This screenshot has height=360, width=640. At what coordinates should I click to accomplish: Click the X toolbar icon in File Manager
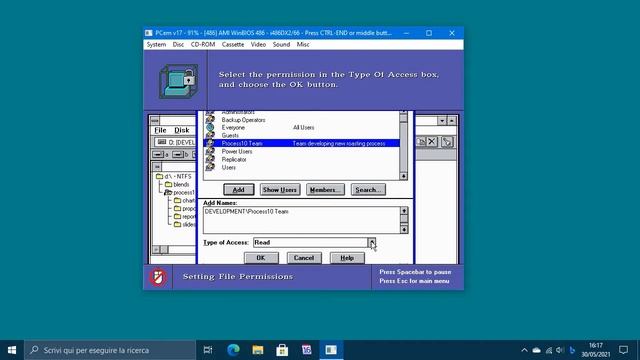432,142
